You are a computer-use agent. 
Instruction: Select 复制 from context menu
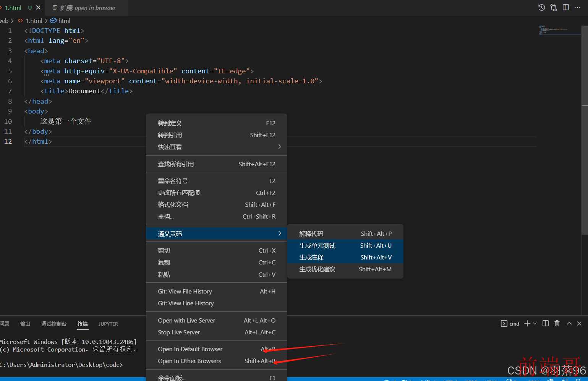[x=217, y=262]
